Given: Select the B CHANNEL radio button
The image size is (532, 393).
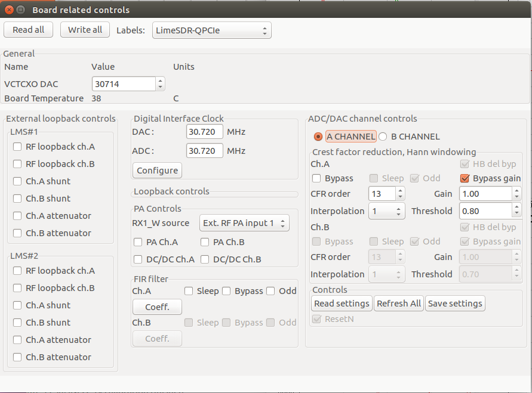Looking at the screenshot, I should tap(383, 136).
